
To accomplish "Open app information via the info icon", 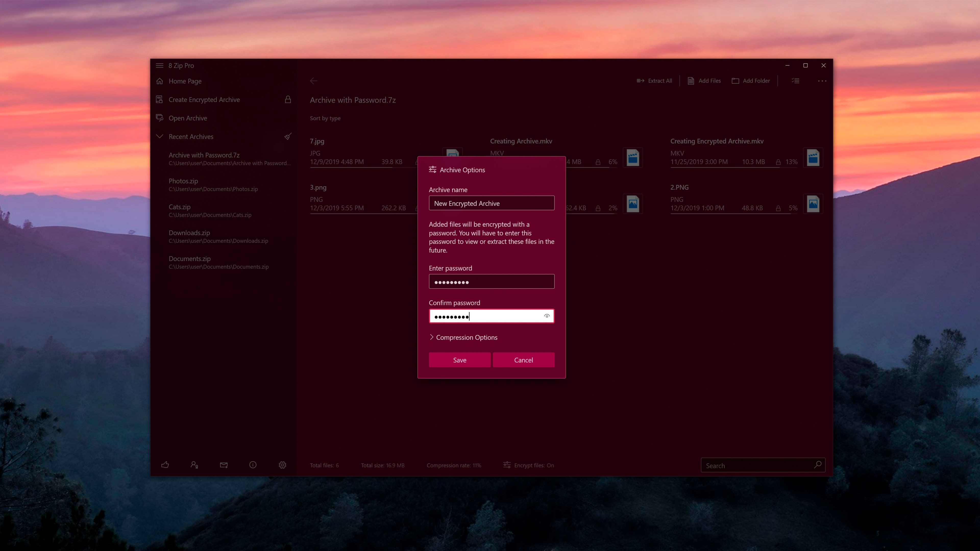I will point(253,465).
